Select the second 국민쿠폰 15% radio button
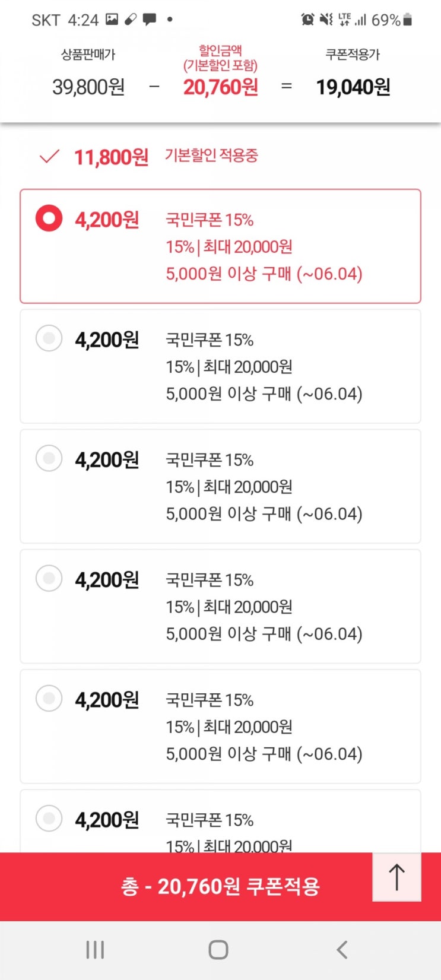The height and width of the screenshot is (980, 441). pos(49,338)
